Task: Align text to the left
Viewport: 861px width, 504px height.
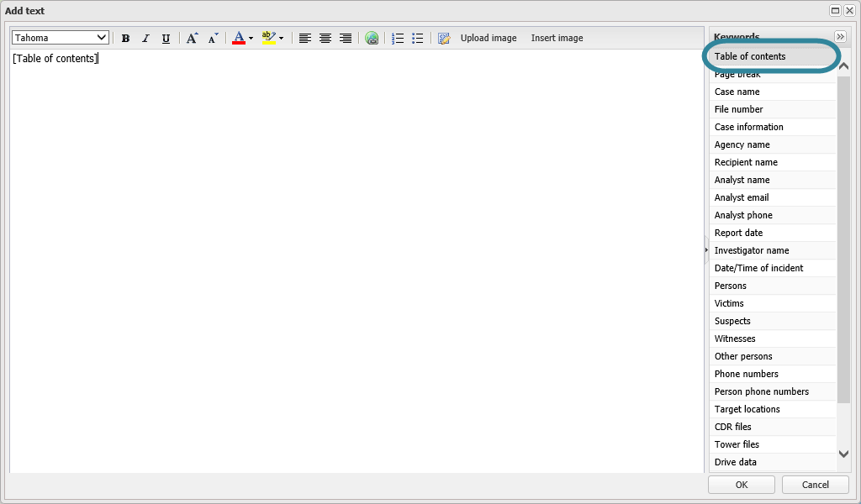Action: (305, 39)
